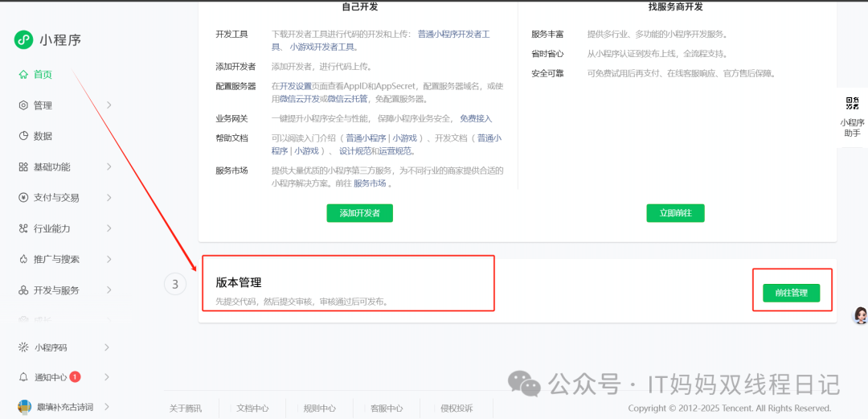Click the 找服务商开发 column heading
This screenshot has width=868, height=419.
pos(675,8)
